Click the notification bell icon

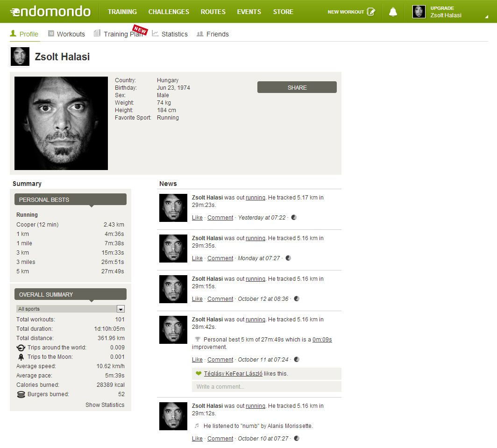[393, 12]
